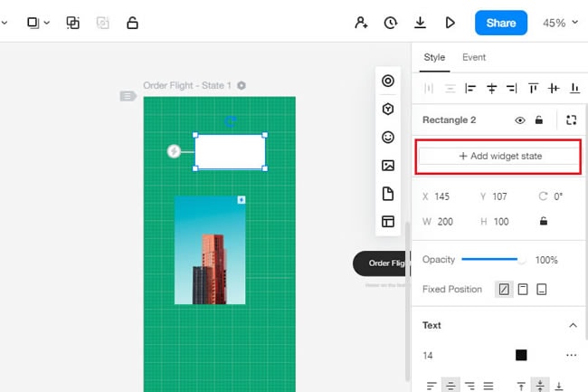Viewport: 588px width, 392px height.
Task: Click the lightning badge on building image
Action: click(242, 200)
